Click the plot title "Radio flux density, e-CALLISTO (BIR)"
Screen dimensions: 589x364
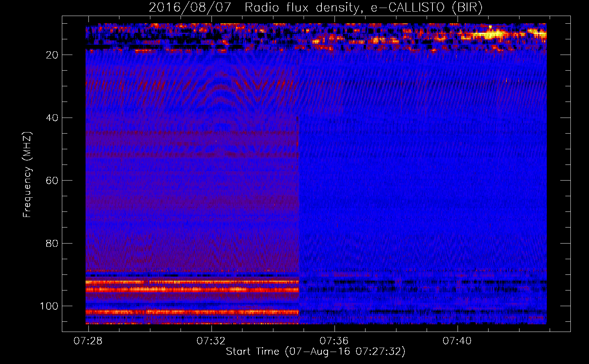click(x=363, y=7)
